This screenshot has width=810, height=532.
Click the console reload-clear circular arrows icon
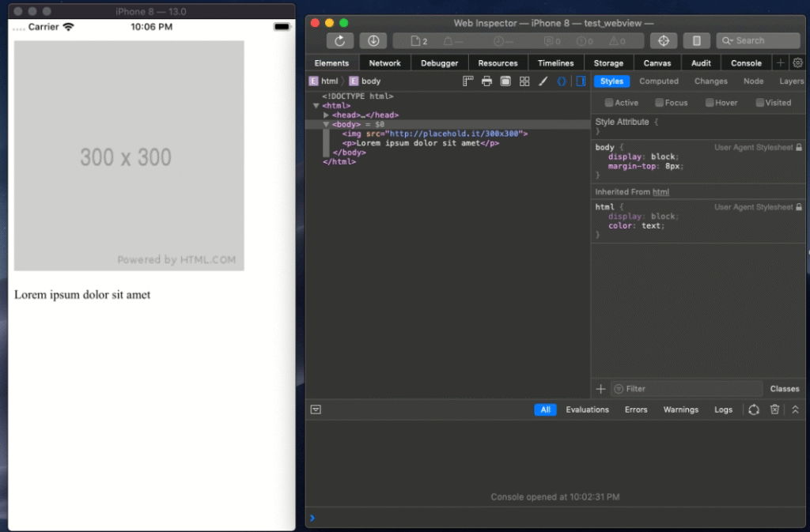tap(754, 409)
